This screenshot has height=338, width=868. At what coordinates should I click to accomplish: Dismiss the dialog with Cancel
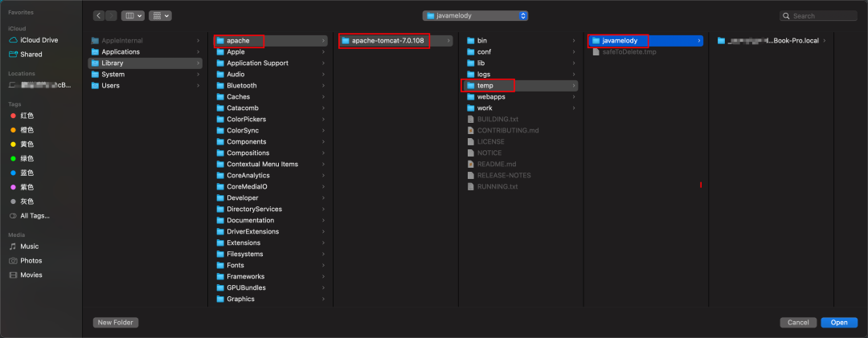click(x=798, y=323)
